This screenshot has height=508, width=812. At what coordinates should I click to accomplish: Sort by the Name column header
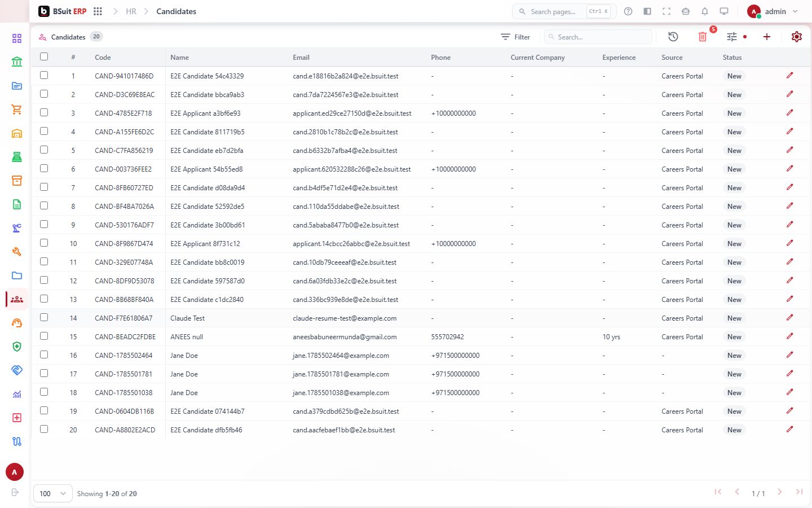pos(180,58)
